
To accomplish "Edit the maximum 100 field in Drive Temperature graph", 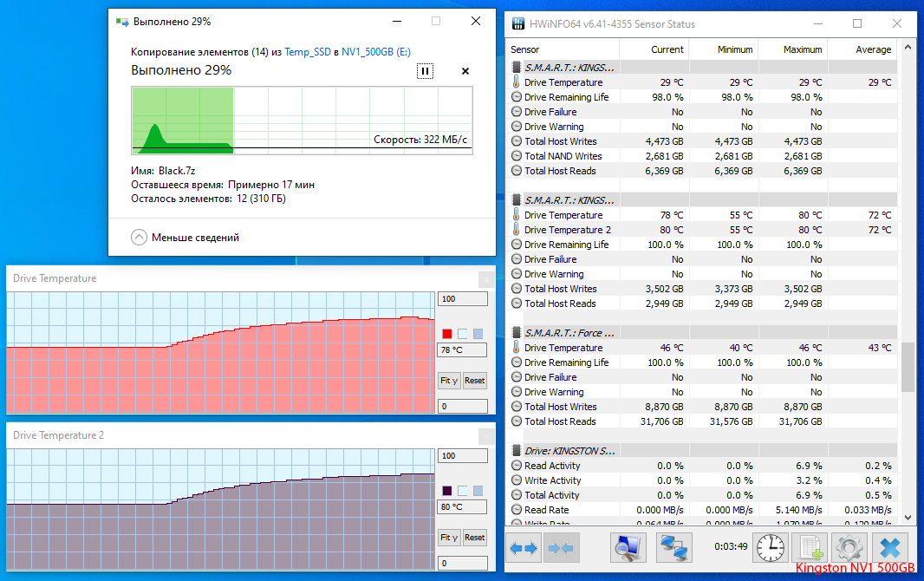I will point(463,299).
